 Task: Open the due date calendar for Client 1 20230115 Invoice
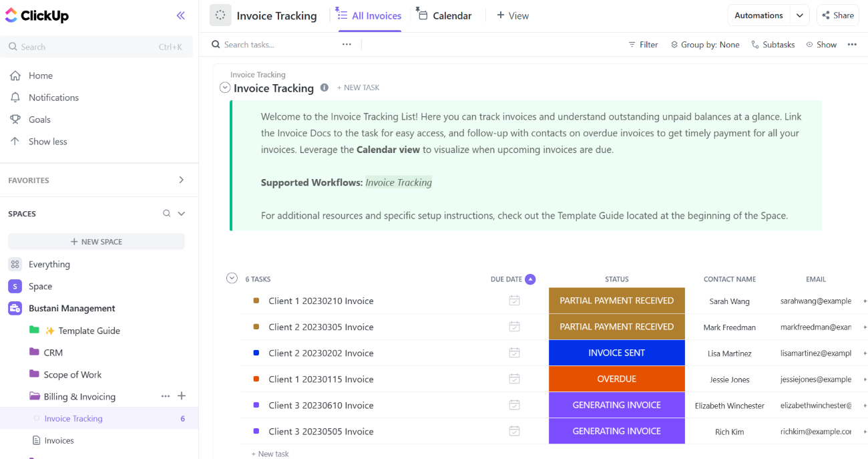514,379
